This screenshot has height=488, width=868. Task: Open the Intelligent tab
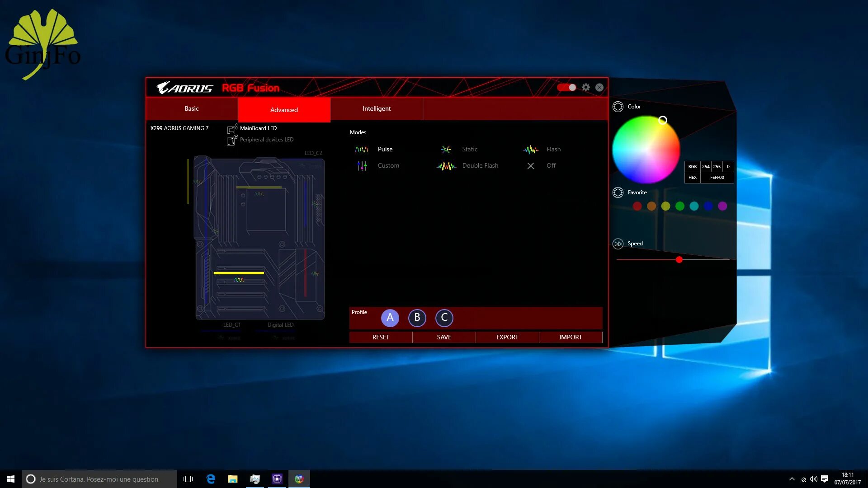point(376,109)
